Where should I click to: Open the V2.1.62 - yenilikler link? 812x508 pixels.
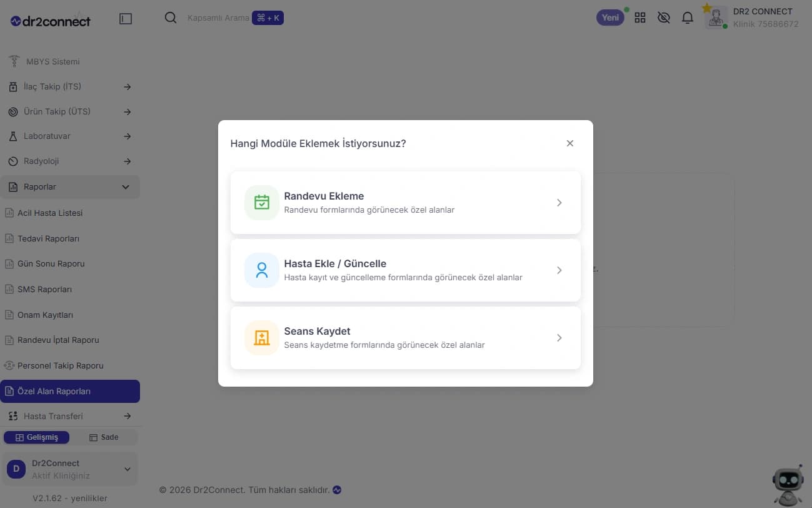pos(70,499)
